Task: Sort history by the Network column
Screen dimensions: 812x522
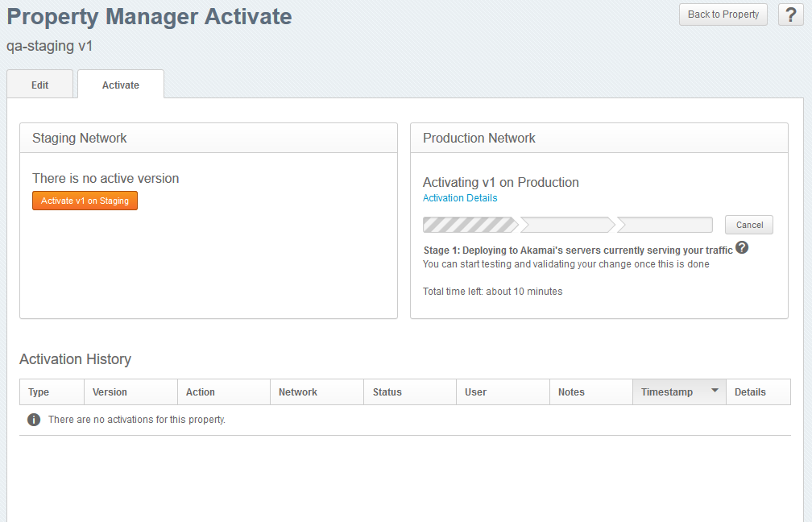Action: pos(297,391)
